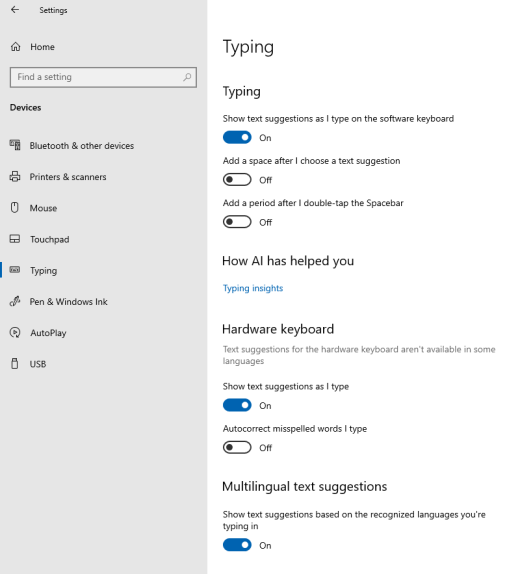Click the USB icon
520x574 pixels.
[15, 364]
